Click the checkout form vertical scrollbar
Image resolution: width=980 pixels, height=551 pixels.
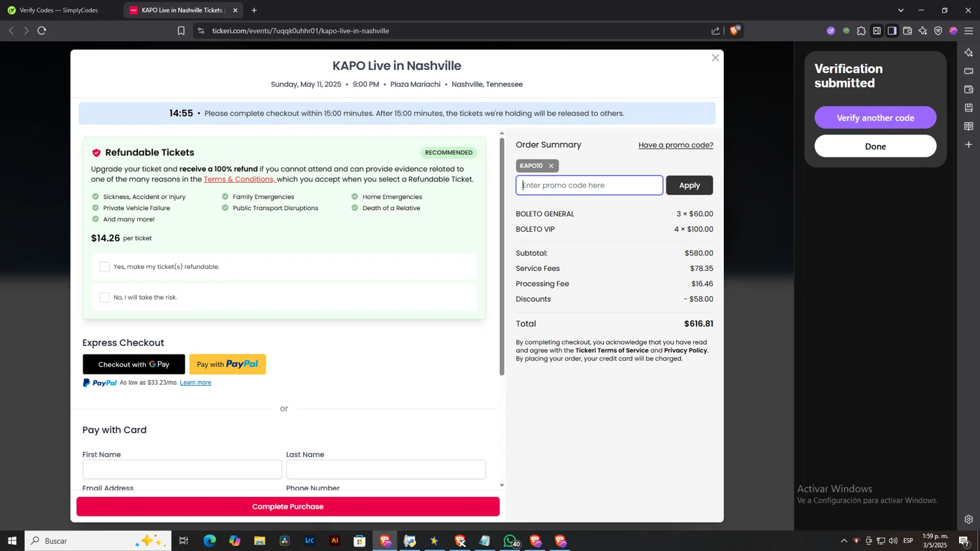tap(502, 257)
